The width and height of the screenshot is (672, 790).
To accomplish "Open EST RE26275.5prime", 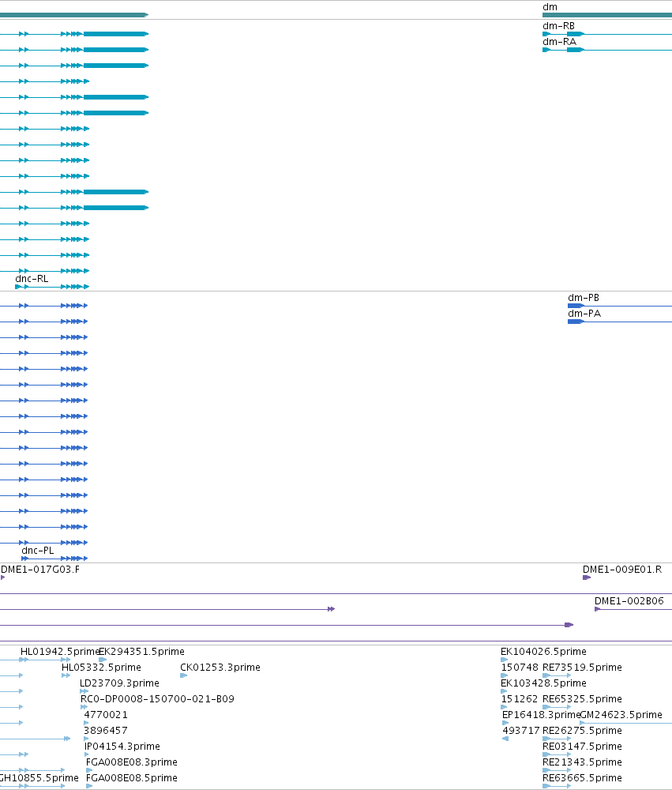I will 582,731.
